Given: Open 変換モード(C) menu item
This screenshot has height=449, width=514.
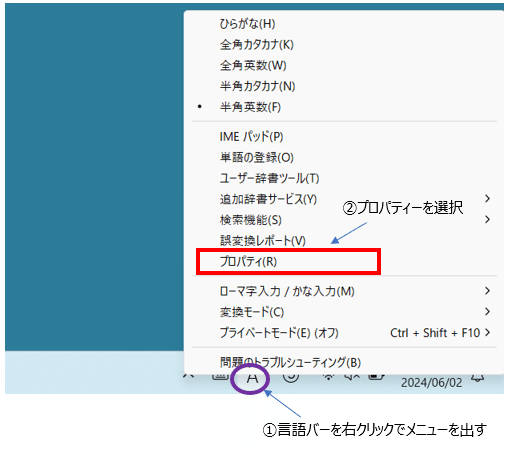Looking at the screenshot, I should [x=252, y=312].
